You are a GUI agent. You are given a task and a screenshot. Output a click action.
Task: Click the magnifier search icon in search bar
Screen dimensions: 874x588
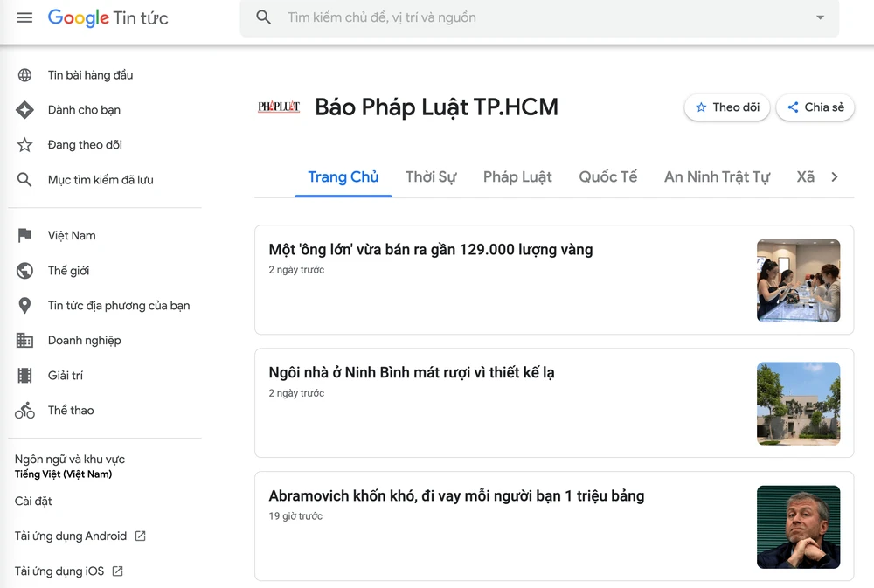(x=264, y=17)
